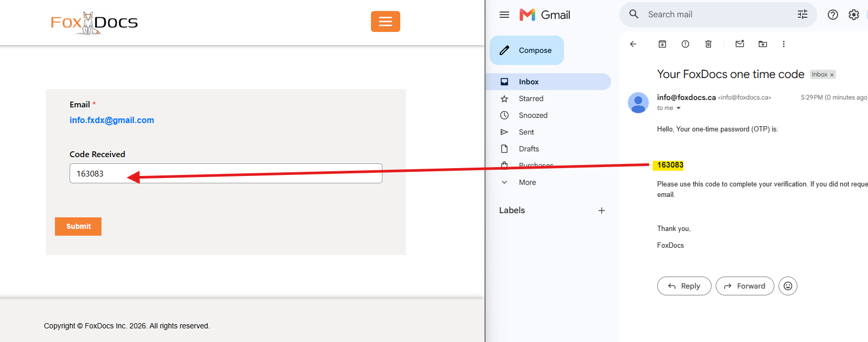This screenshot has width=868, height=342.
Task: Submit the FoxDocs verification code
Action: point(78,226)
